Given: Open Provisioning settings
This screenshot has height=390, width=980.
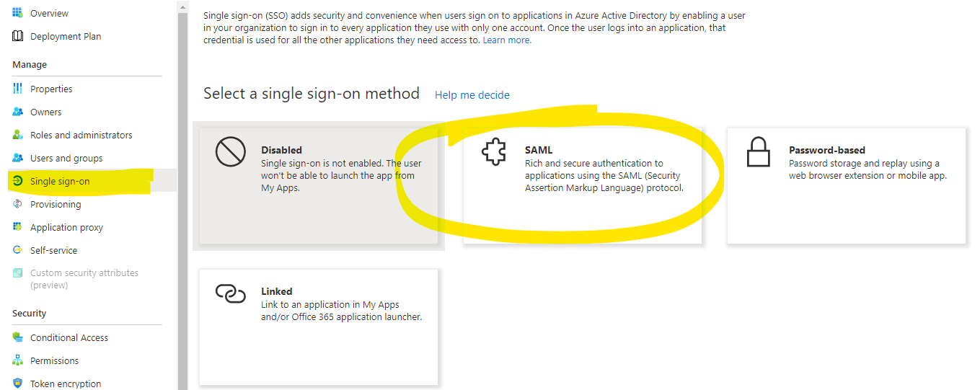Looking at the screenshot, I should click(x=56, y=204).
